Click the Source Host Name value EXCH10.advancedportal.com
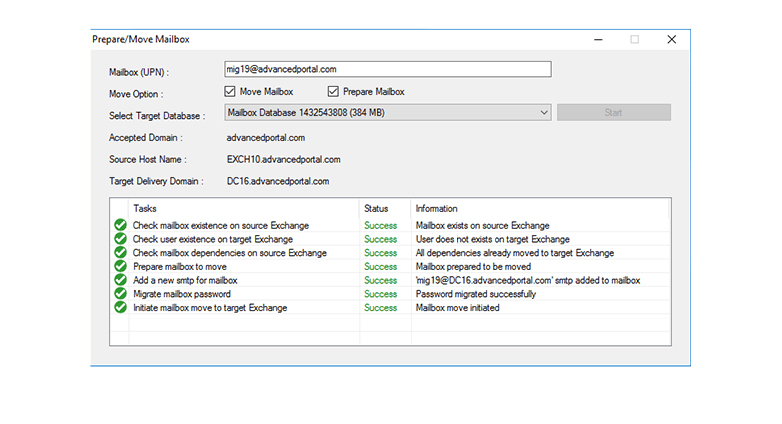Image resolution: width=782 pixels, height=424 pixels. (x=284, y=160)
